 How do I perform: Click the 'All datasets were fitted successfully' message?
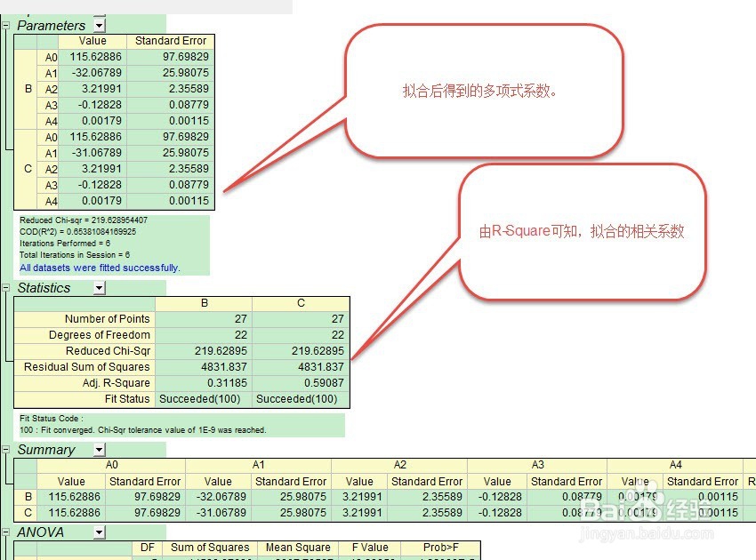point(100,268)
